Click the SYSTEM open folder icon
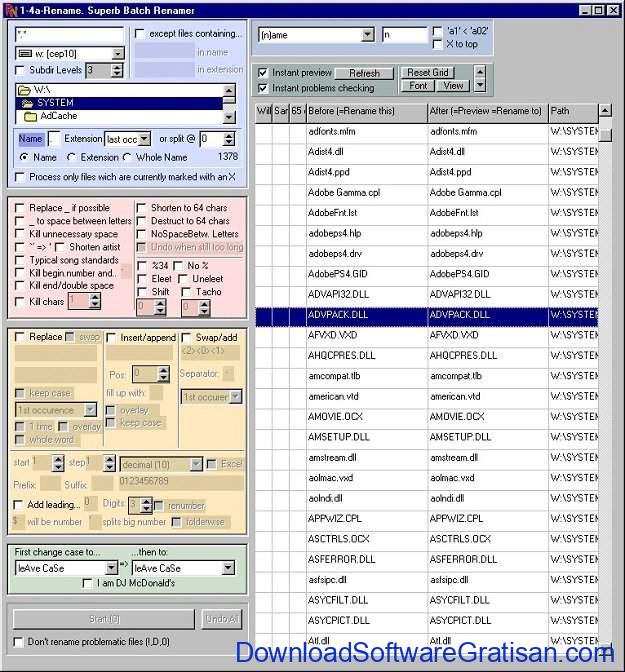Image resolution: width=625 pixels, height=672 pixels. coord(27,103)
